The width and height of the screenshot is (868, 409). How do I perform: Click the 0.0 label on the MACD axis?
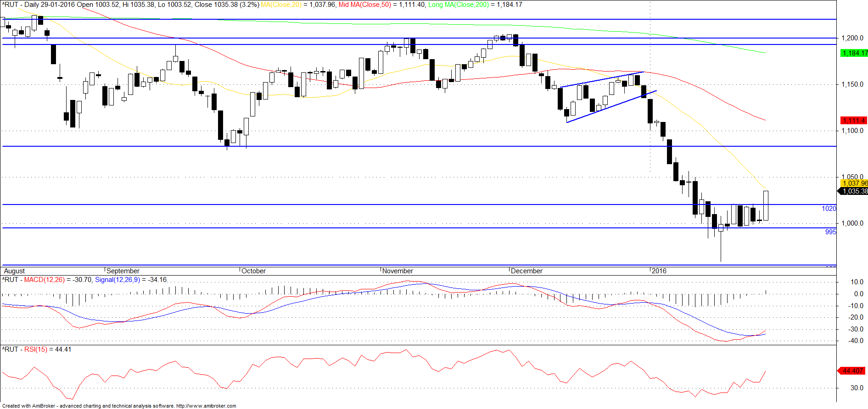(x=859, y=294)
